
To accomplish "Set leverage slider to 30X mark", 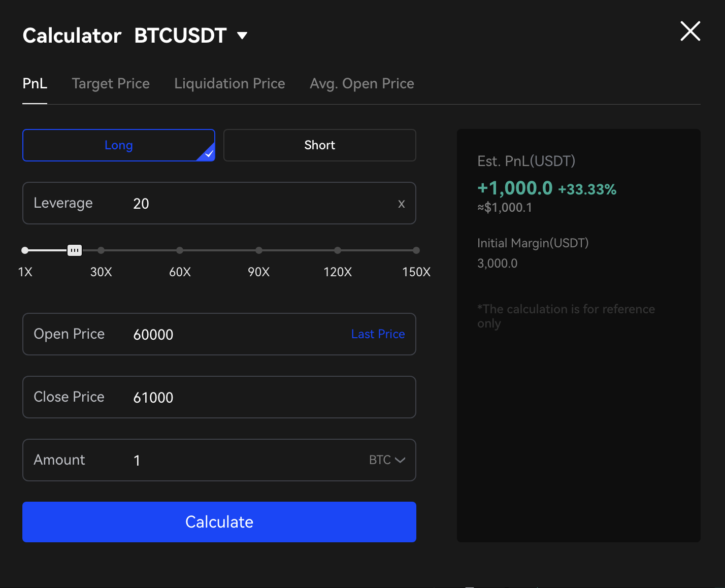I will 101,250.
